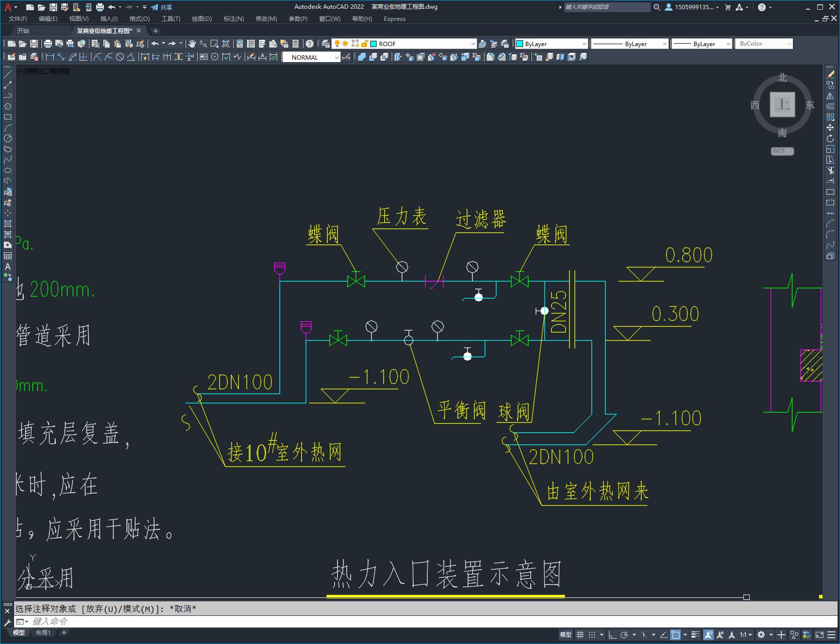840x644 pixels.
Task: Select the Rotate tool in modify toolbar
Action: tap(830, 138)
